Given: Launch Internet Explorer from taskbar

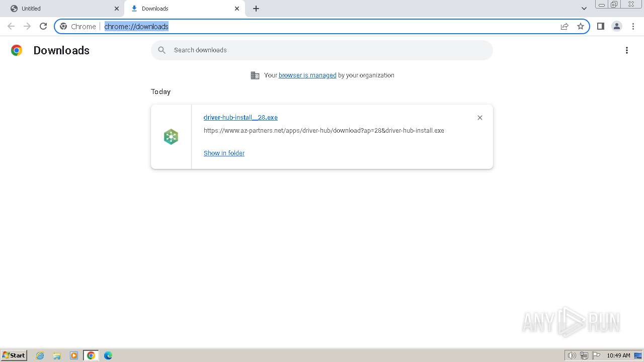Looking at the screenshot, I should click(x=40, y=355).
